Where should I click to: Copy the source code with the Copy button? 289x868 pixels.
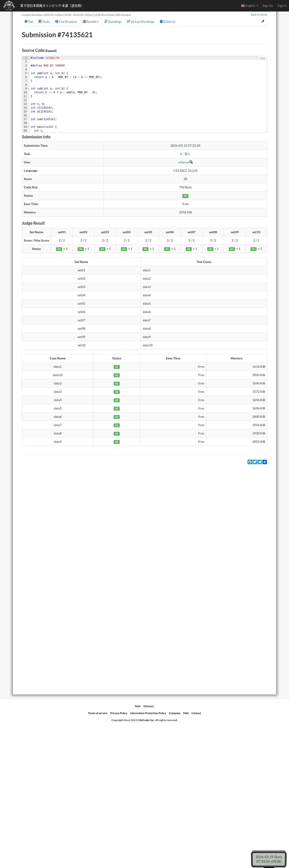coord(262,58)
